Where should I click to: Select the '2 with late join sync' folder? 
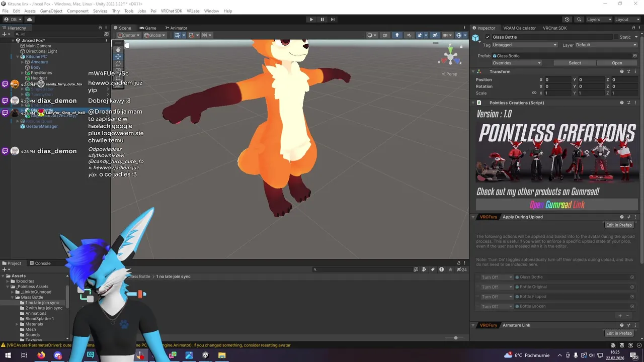tap(44, 308)
